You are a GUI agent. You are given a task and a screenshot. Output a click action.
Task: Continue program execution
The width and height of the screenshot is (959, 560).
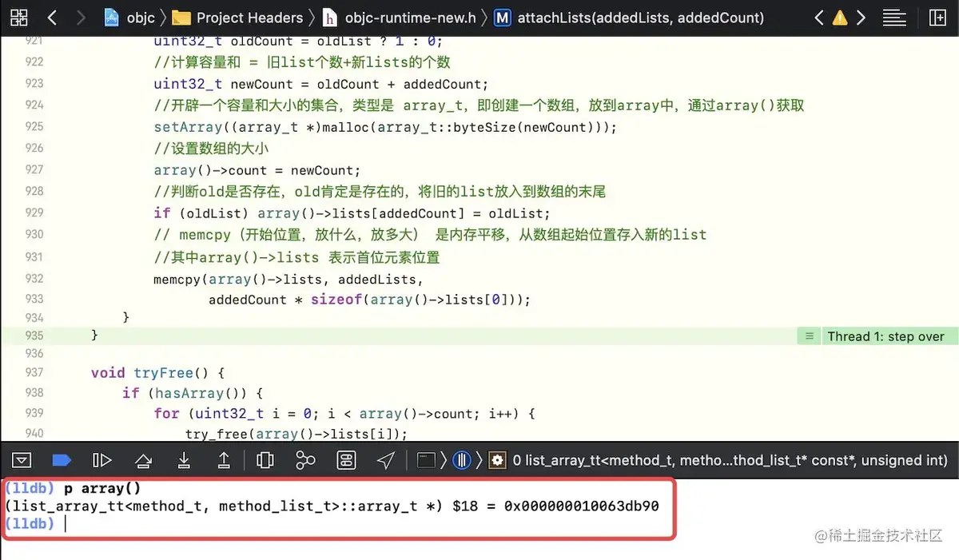point(102,460)
